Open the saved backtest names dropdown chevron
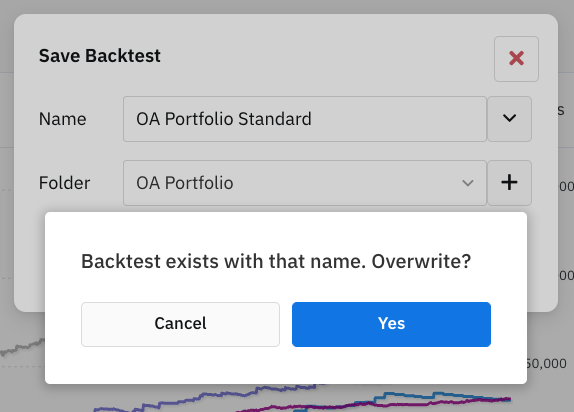The image size is (574, 412). 509,119
